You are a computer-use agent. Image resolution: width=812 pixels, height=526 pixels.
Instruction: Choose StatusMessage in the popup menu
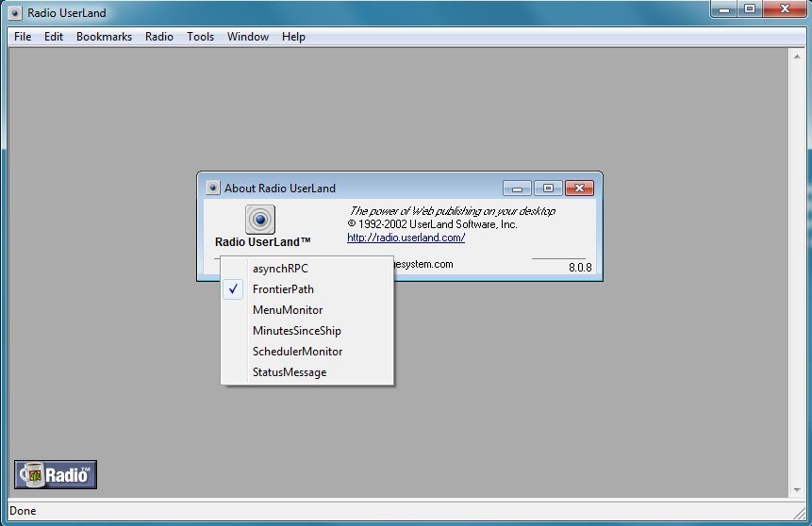(307, 371)
